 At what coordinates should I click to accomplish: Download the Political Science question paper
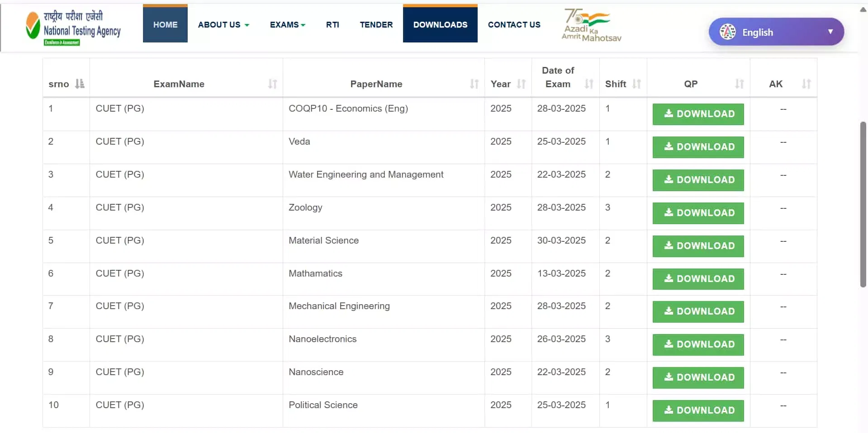[x=698, y=410]
